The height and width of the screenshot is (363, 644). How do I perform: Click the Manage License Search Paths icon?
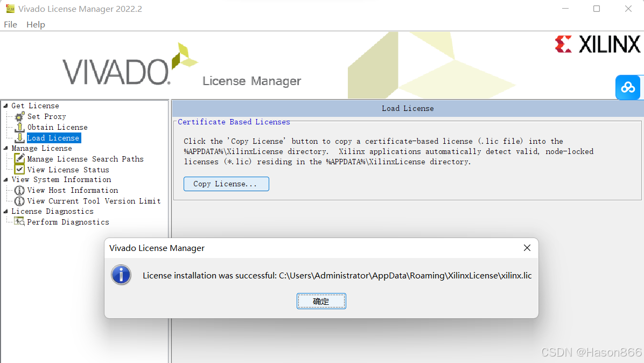pyautogui.click(x=19, y=158)
